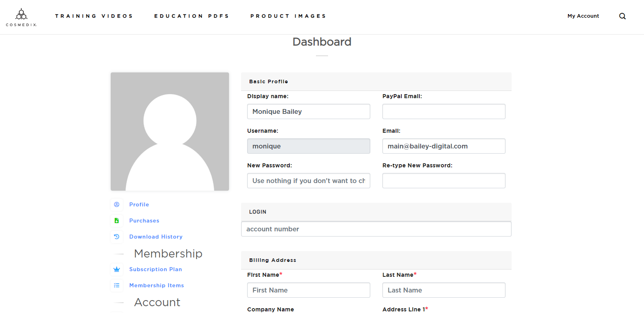Click the Dashboard heading
This screenshot has height=313, width=644.
tap(322, 42)
